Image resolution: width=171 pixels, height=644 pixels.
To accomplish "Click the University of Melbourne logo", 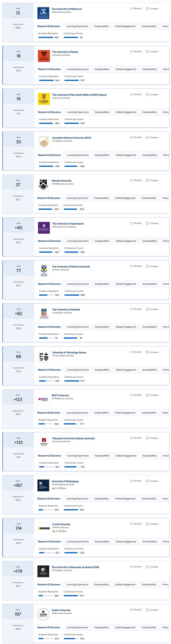I will coord(43,13).
